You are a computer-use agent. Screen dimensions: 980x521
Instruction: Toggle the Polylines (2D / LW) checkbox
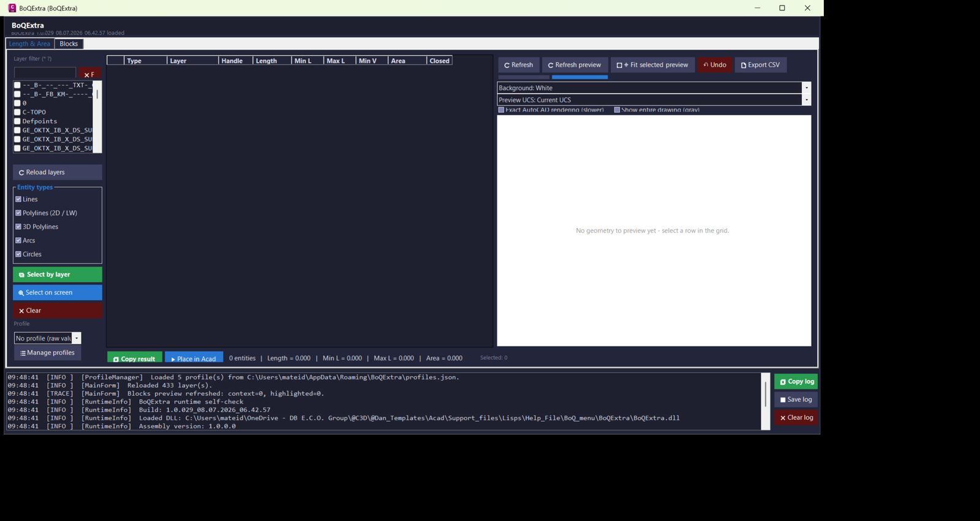[x=18, y=213]
